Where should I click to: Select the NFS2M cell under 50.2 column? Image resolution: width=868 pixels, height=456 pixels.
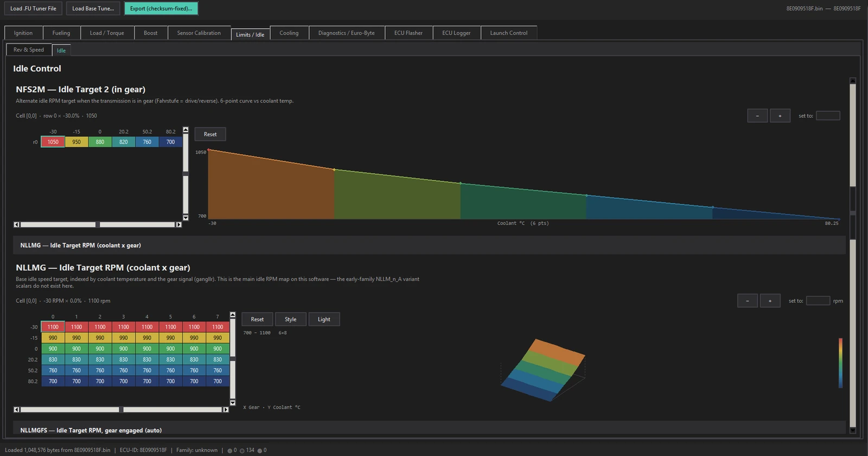(x=147, y=142)
